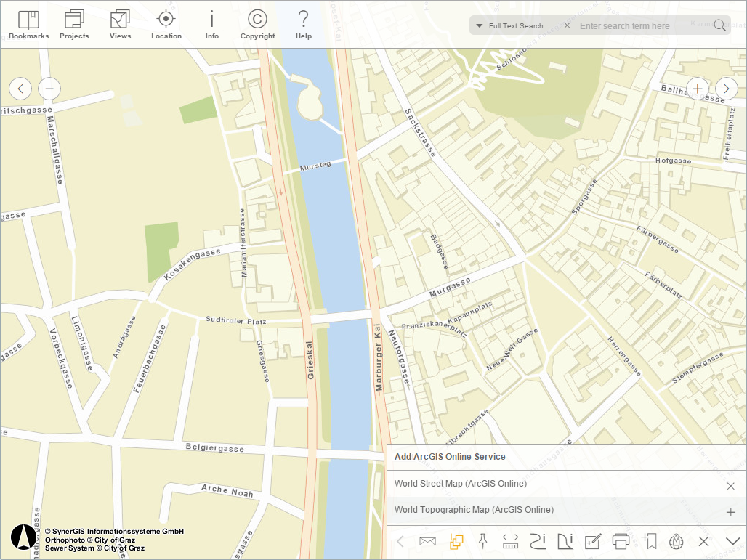Open the Help menu
The width and height of the screenshot is (747, 560).
(x=303, y=24)
